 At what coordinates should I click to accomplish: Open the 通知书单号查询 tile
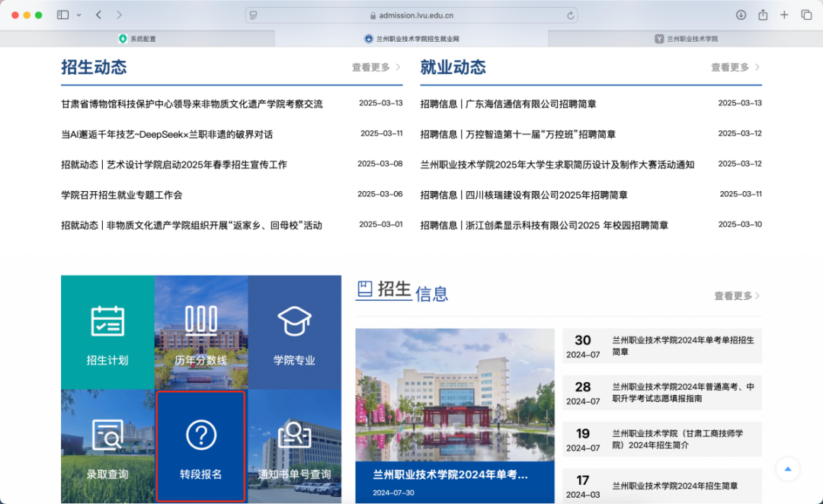(x=294, y=446)
